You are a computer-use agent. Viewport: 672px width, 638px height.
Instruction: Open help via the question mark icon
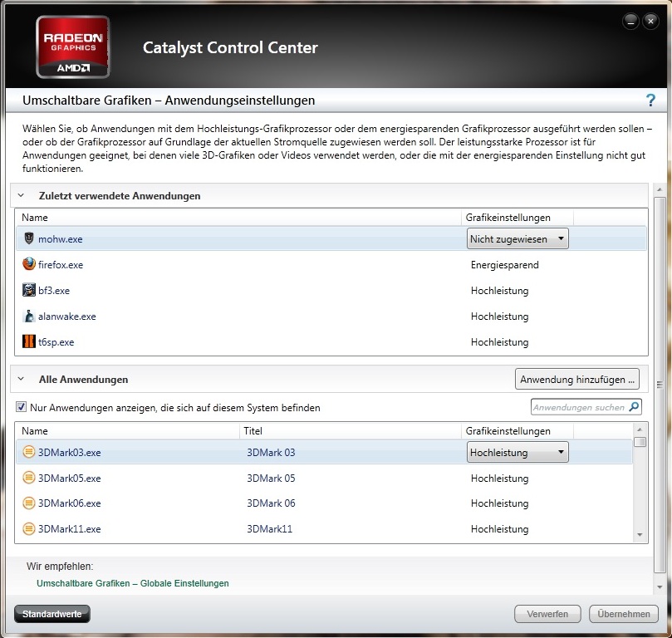(x=650, y=101)
